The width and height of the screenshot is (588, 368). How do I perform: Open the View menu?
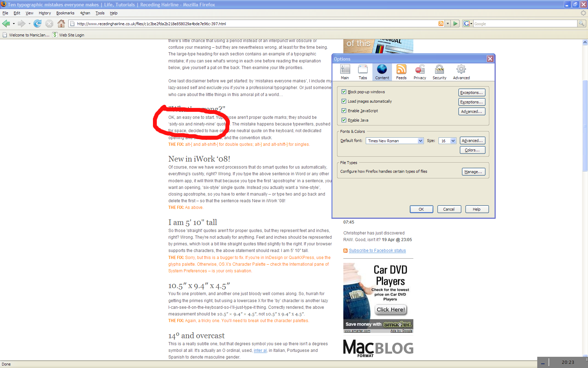click(x=29, y=13)
